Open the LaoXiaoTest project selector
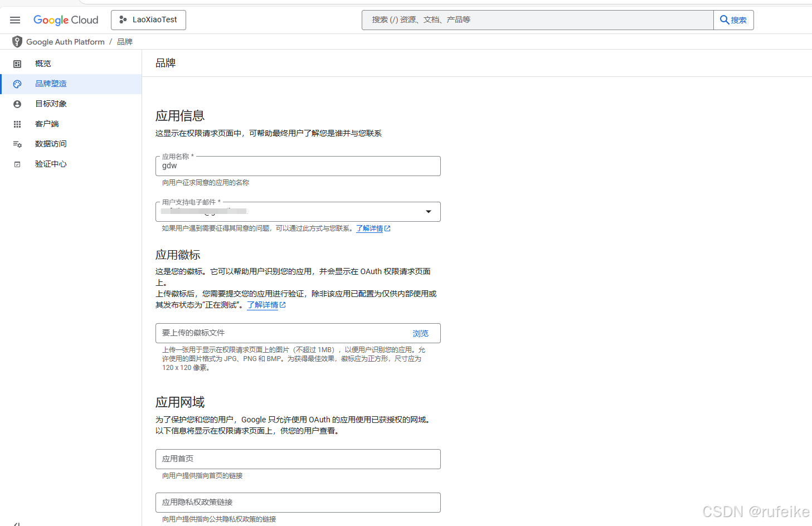This screenshot has width=812, height=526. [148, 20]
